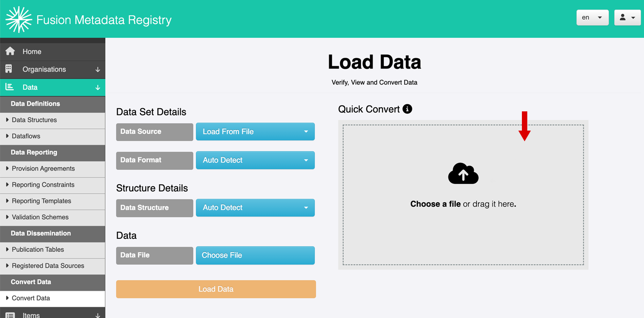Open the en language selector

click(592, 17)
